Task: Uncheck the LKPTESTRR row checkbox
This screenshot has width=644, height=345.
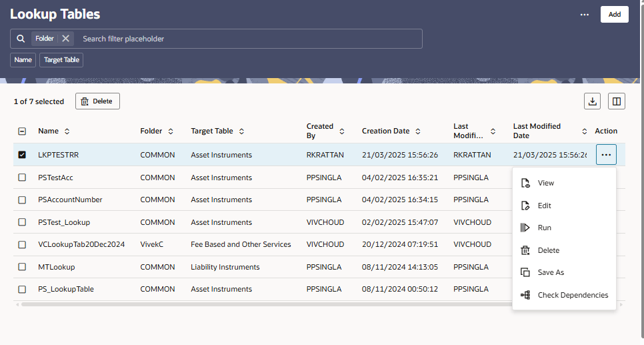Action: click(x=22, y=155)
